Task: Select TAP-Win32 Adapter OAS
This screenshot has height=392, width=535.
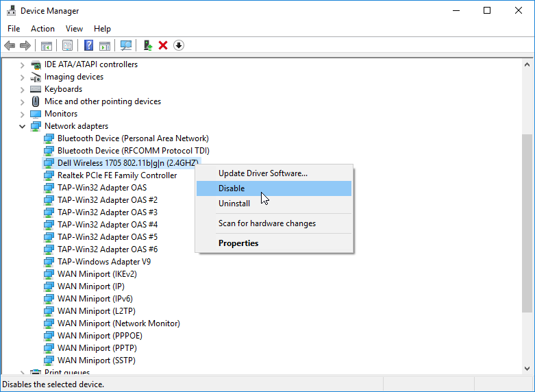Action: (102, 188)
